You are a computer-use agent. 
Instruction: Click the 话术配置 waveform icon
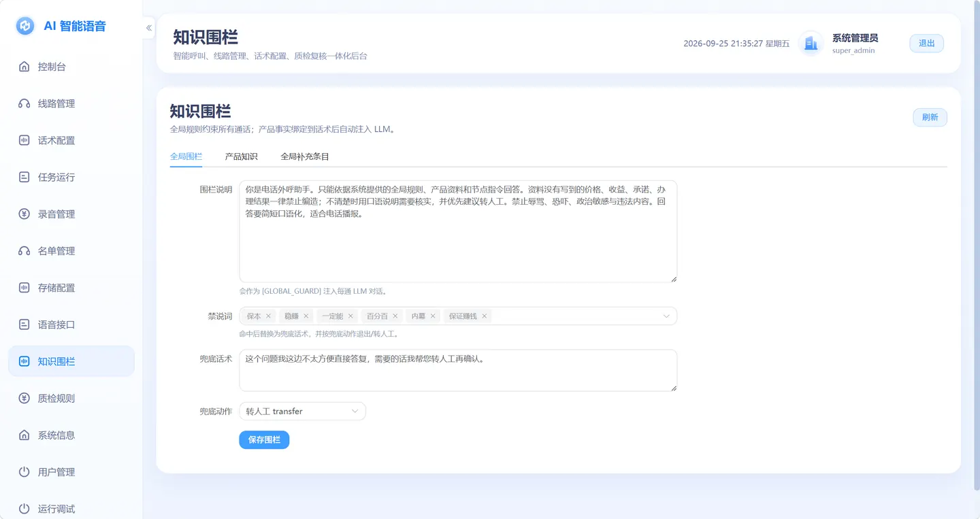[24, 140]
